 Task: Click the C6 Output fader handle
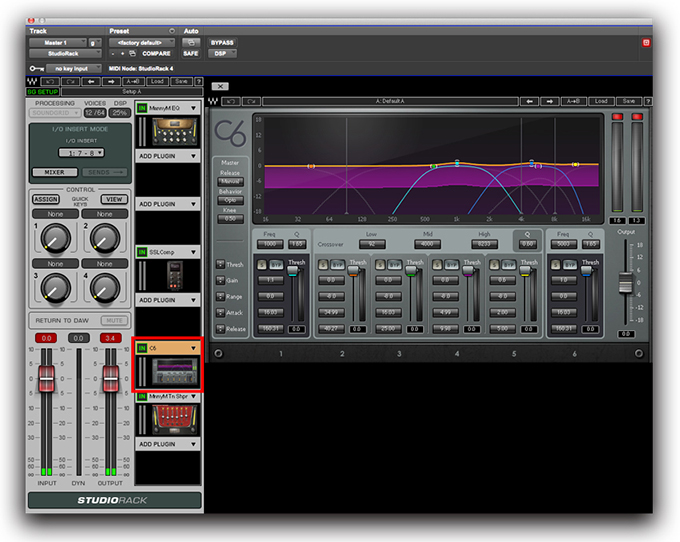point(625,283)
